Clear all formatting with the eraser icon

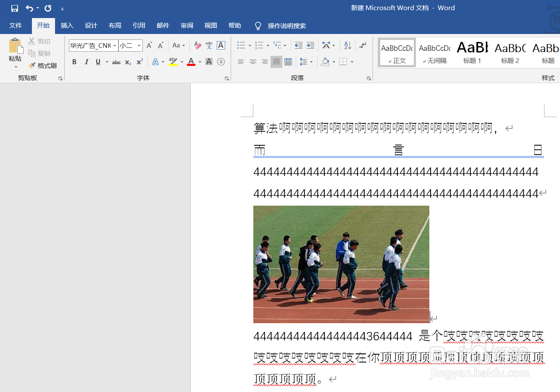pos(197,45)
